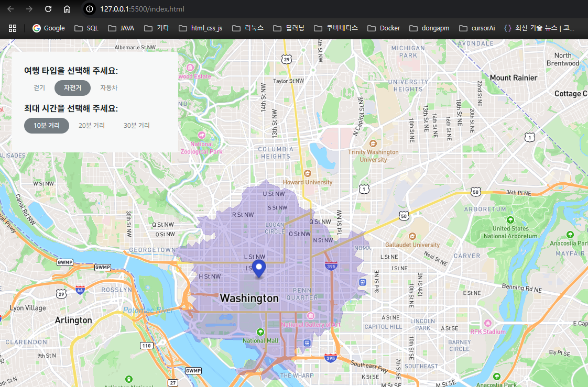The width and height of the screenshot is (588, 387).
Task: Click the CAPITOL HILL neighborhood label
Action: click(x=383, y=327)
